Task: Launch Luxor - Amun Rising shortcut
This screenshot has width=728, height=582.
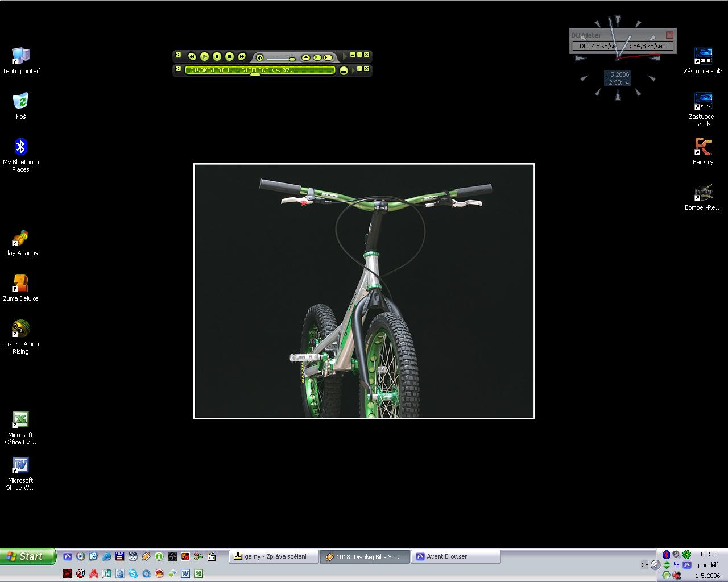Action: (21, 336)
